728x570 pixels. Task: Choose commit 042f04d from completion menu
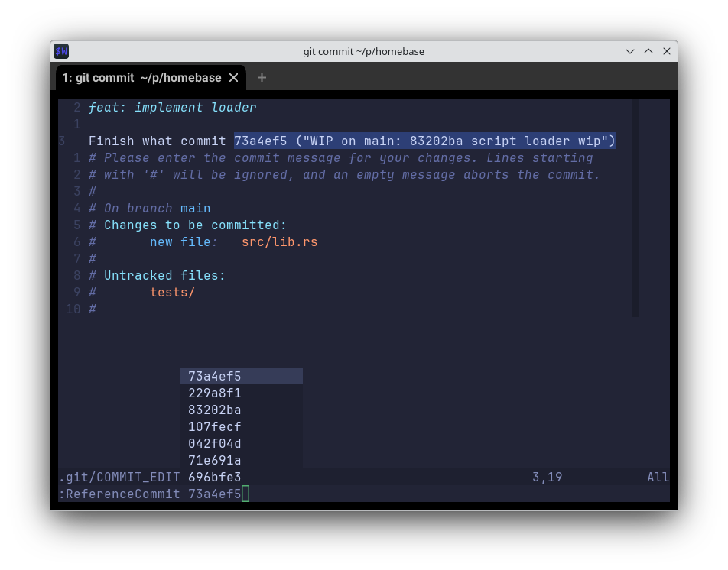click(242, 444)
